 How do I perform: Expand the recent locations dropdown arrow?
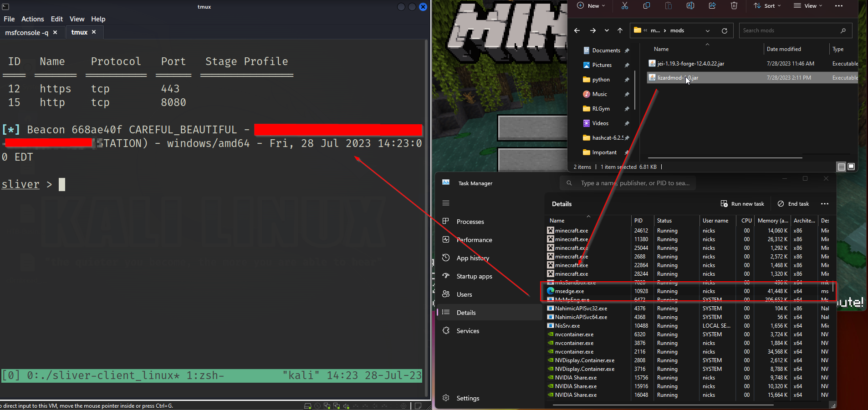click(x=606, y=30)
